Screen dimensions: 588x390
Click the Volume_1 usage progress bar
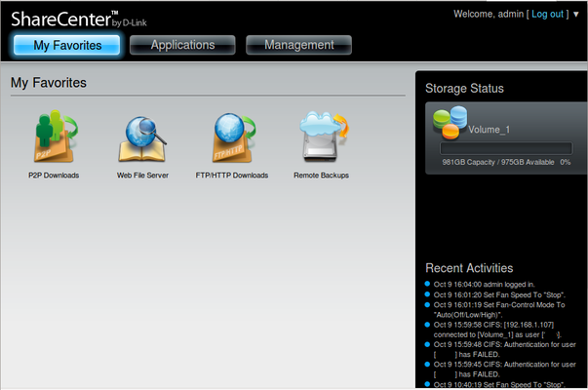tap(506, 148)
